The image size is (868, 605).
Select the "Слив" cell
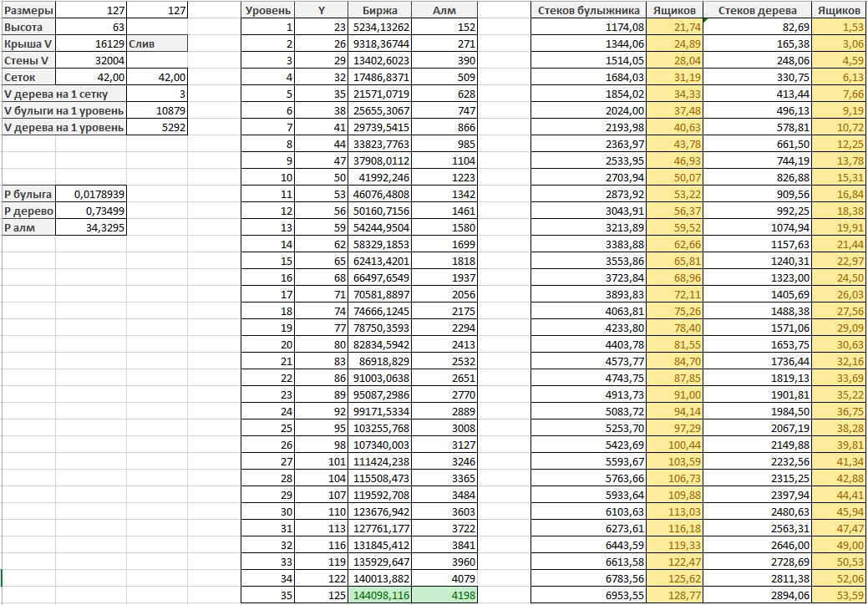[156, 43]
